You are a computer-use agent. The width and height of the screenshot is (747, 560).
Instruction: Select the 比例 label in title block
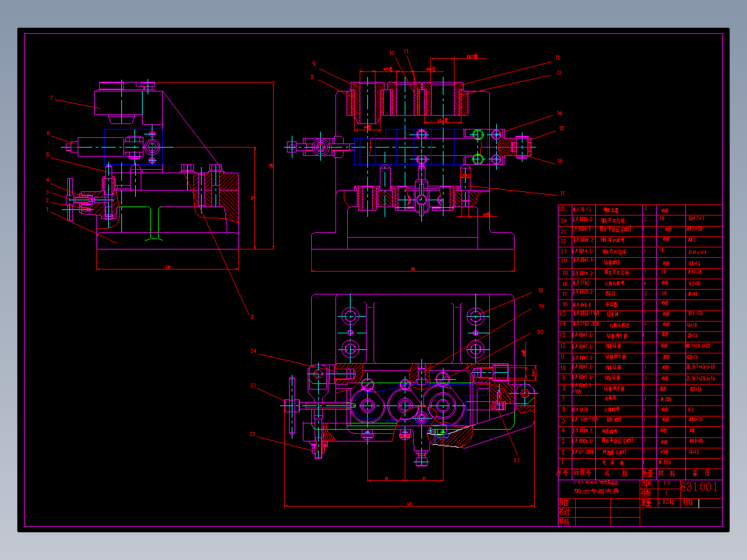click(646, 483)
